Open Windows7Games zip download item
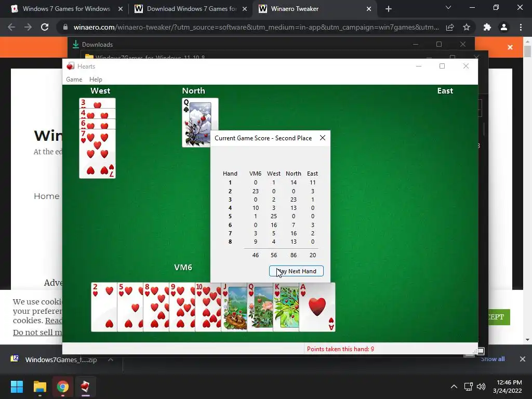The image size is (532, 399). (54, 360)
